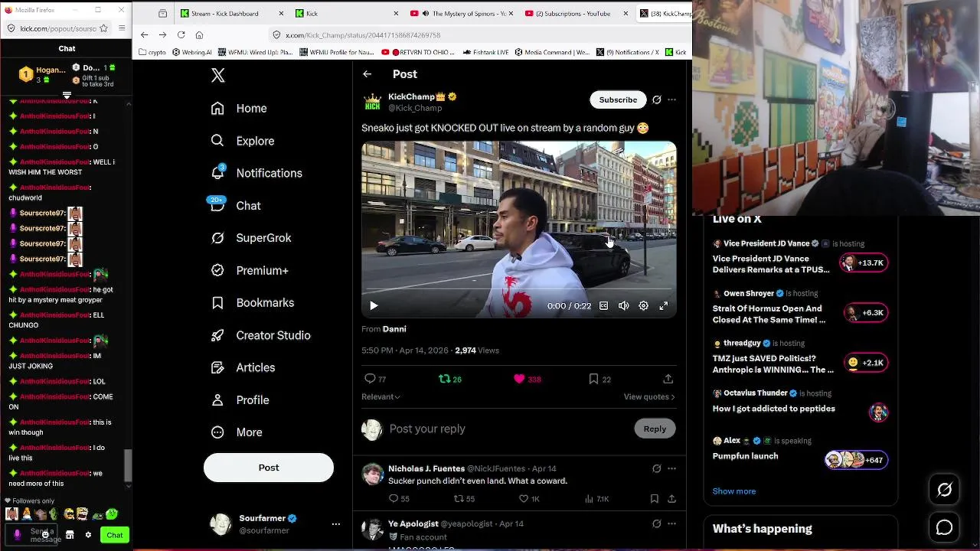
Task: Open the Bookmarks icon in sidebar
Action: point(218,303)
